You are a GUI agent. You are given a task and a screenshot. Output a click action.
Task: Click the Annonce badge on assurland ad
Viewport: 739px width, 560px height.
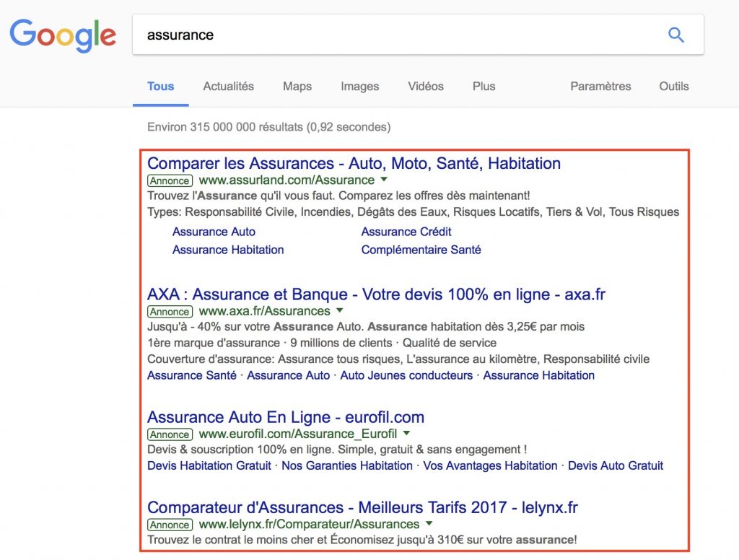click(x=170, y=180)
